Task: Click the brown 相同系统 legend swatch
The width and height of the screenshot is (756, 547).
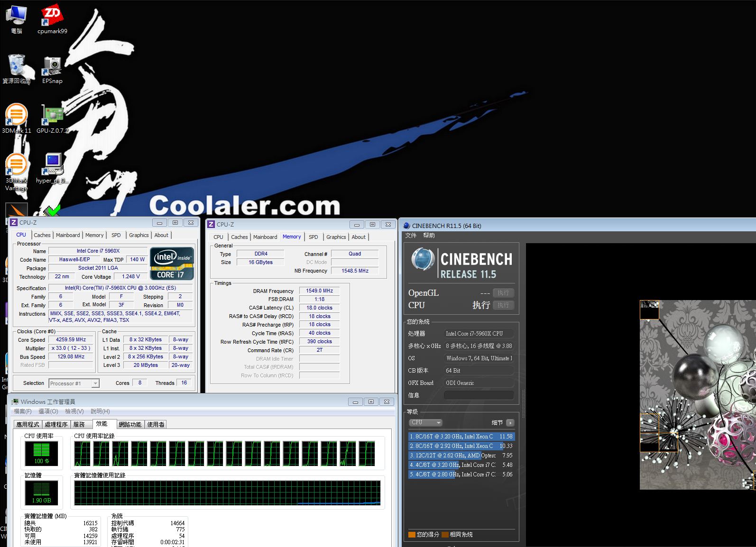Action: pos(445,535)
